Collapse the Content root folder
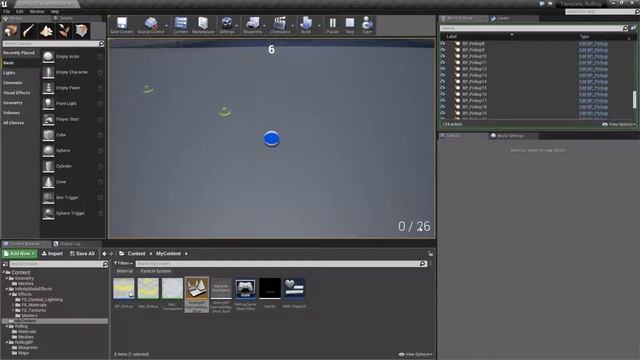The height and width of the screenshot is (360, 640). (x=4, y=272)
